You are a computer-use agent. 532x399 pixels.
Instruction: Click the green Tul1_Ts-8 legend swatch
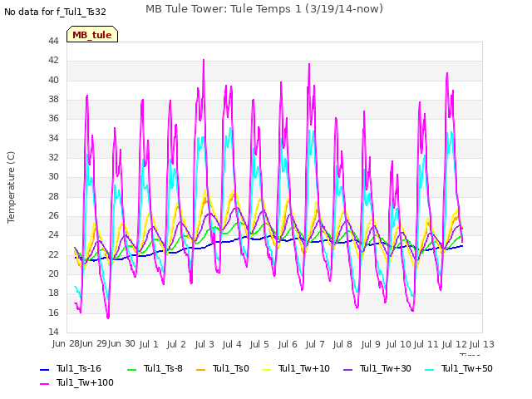pyautogui.click(x=131, y=369)
